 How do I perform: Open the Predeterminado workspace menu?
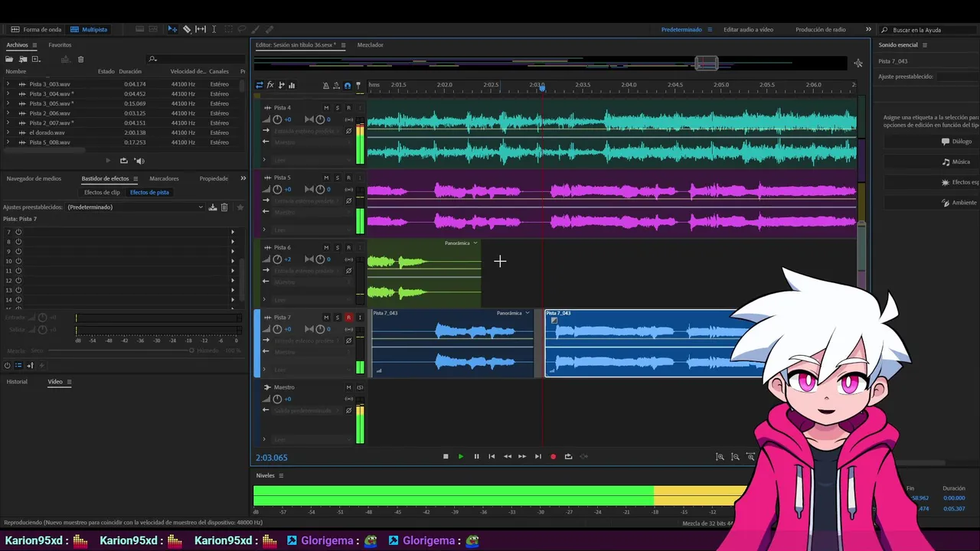pyautogui.click(x=710, y=30)
